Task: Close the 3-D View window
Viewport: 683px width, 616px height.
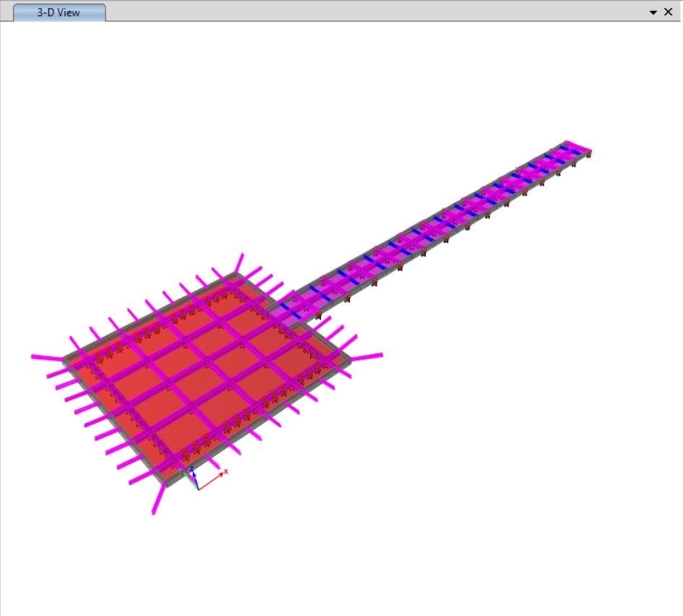Action: click(x=669, y=12)
